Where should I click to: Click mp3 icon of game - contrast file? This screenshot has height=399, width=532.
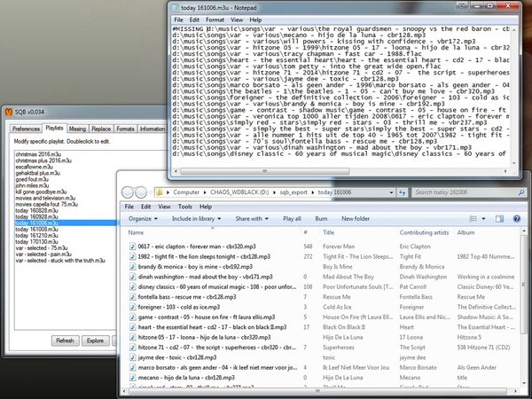coord(133,317)
